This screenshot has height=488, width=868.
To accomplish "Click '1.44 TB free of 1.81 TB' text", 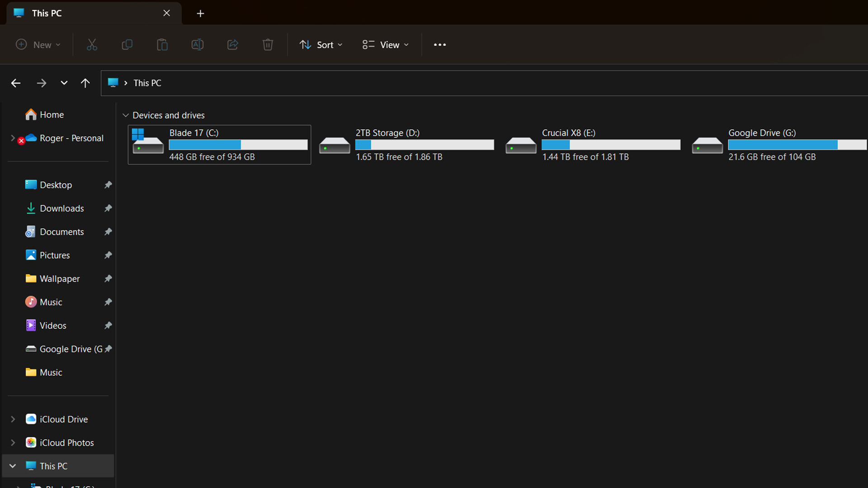I will 585,157.
